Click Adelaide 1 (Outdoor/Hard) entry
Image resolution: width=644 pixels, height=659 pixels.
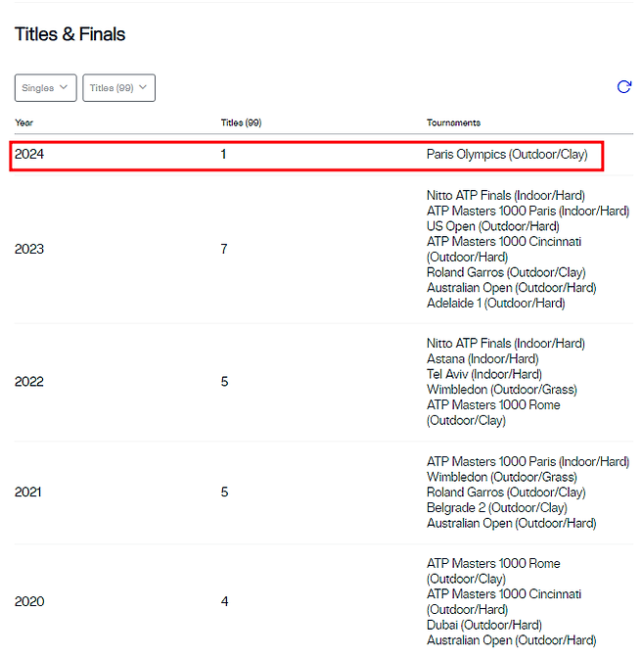[x=495, y=303]
